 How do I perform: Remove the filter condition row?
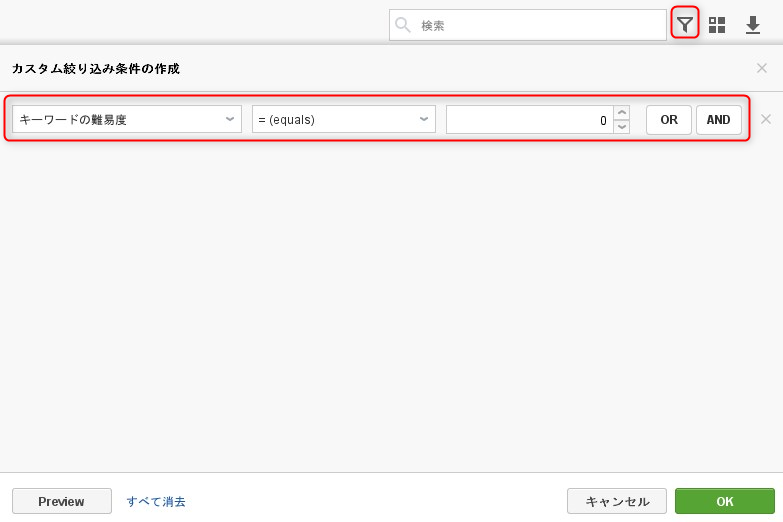point(766,119)
